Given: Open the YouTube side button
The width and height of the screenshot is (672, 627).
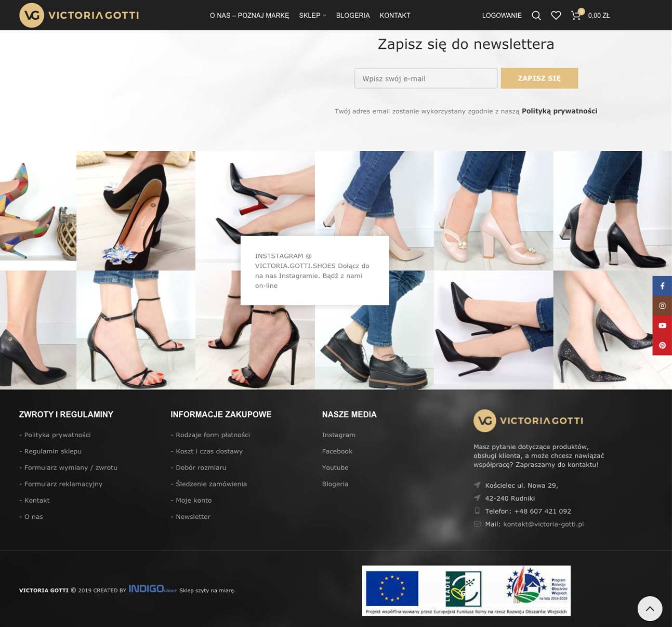Looking at the screenshot, I should 662,325.
